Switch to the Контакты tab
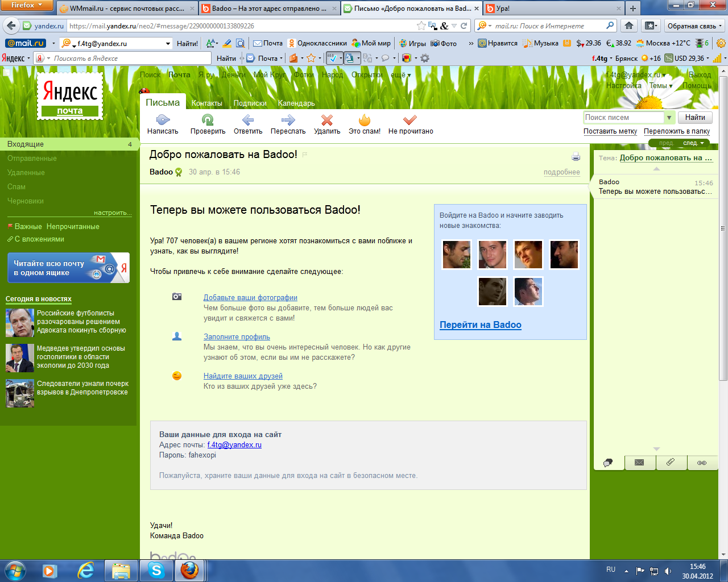 207,103
